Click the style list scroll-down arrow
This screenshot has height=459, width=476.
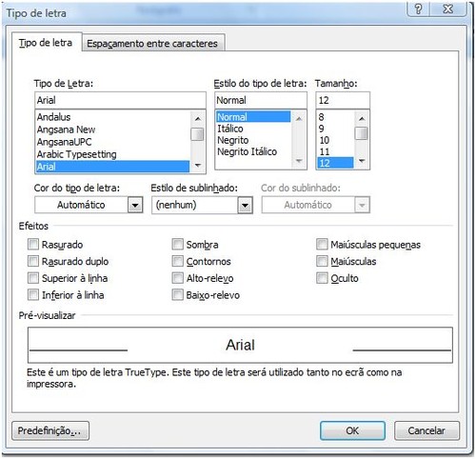click(x=299, y=161)
